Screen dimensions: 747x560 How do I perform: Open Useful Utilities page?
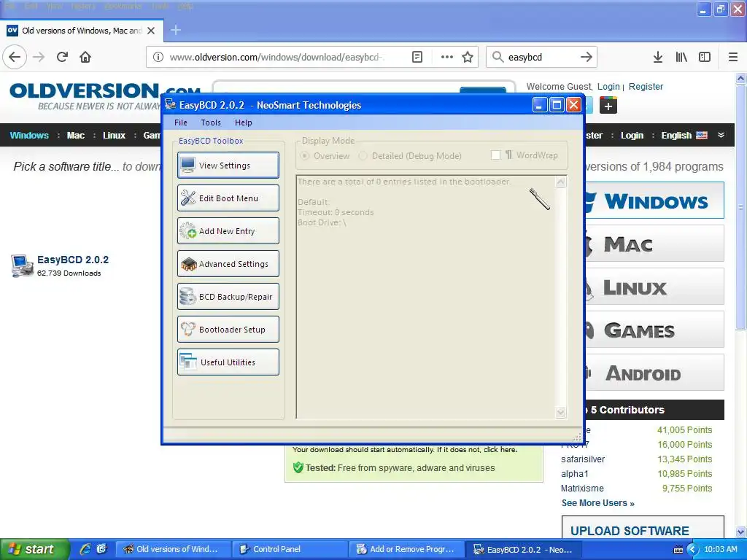228,362
